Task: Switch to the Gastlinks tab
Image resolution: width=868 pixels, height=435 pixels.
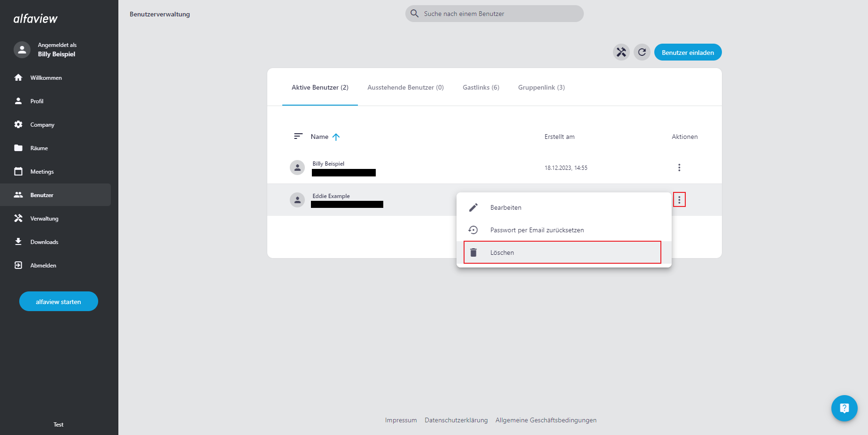Action: (x=480, y=87)
